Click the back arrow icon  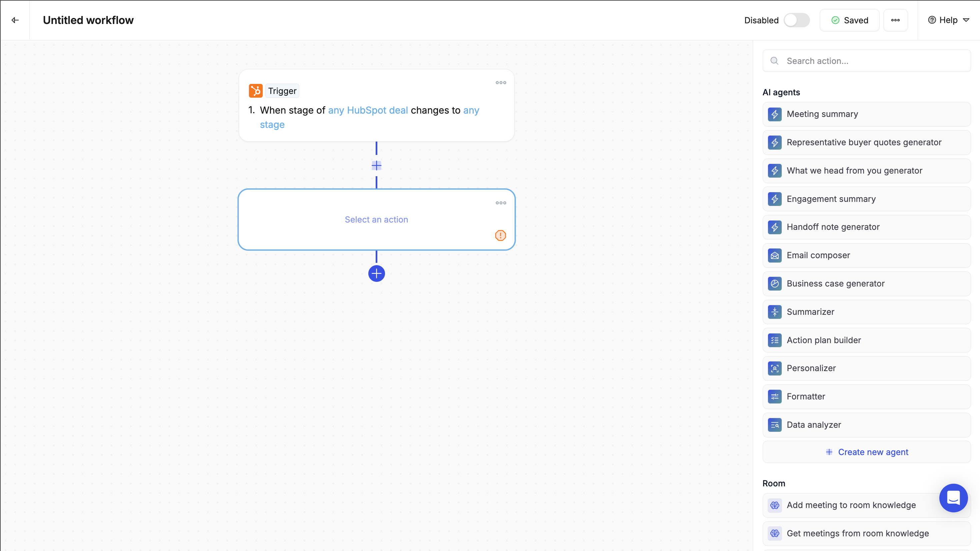15,20
